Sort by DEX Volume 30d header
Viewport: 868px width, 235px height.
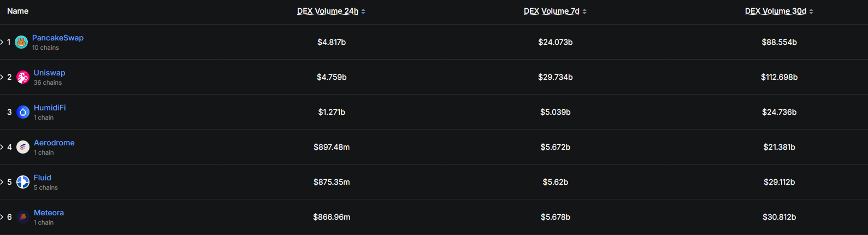click(x=776, y=11)
